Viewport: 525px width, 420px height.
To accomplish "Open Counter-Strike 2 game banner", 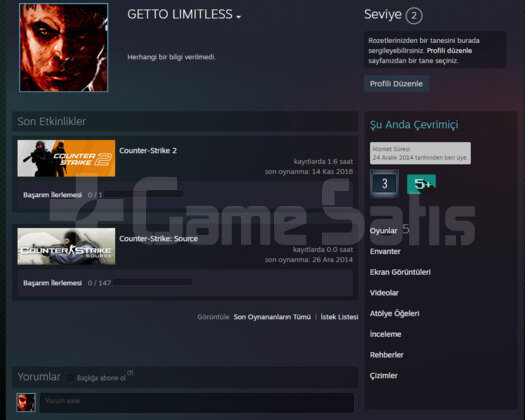I will coord(66,158).
